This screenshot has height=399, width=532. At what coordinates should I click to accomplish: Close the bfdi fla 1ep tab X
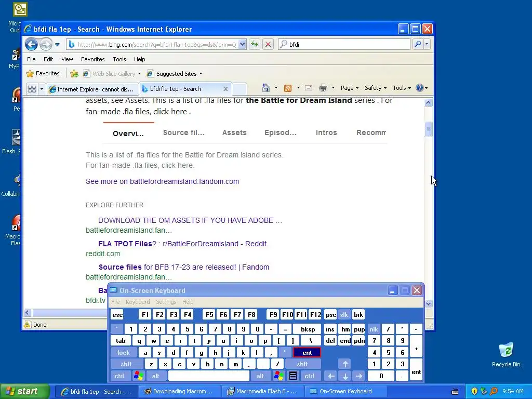225,89
